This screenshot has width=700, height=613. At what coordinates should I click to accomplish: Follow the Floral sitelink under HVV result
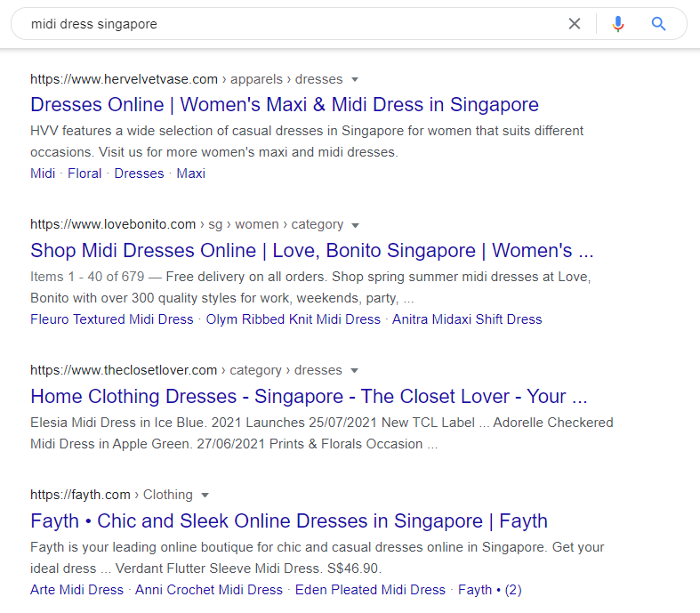tap(84, 173)
